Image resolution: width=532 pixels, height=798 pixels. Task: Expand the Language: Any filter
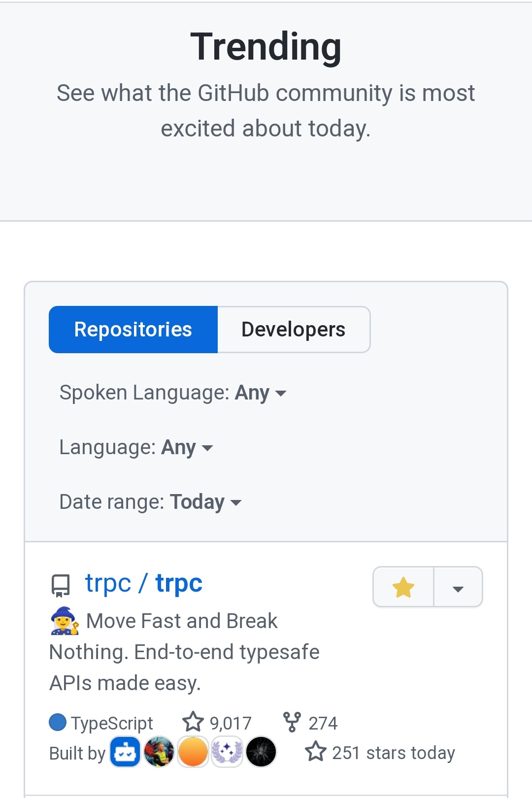tap(136, 448)
